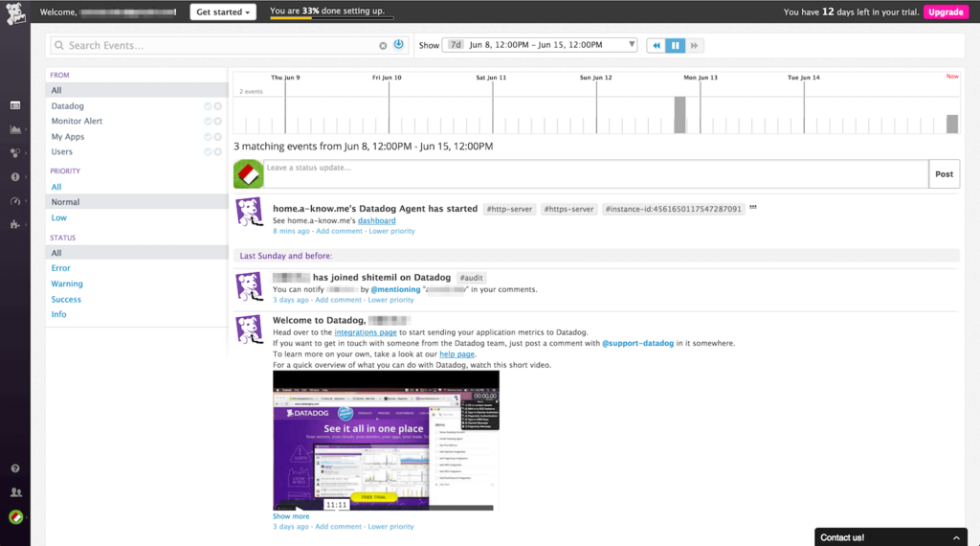Image resolution: width=980 pixels, height=546 pixels.
Task: Open the integrations page link
Action: (366, 332)
